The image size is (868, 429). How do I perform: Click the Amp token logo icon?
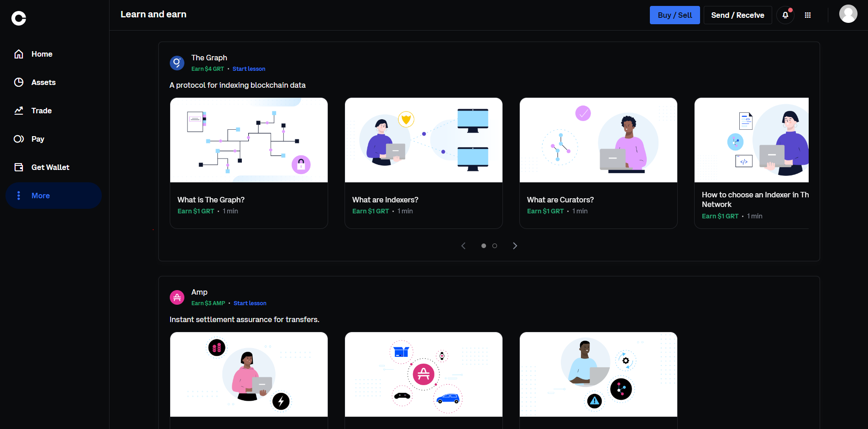[x=177, y=297]
